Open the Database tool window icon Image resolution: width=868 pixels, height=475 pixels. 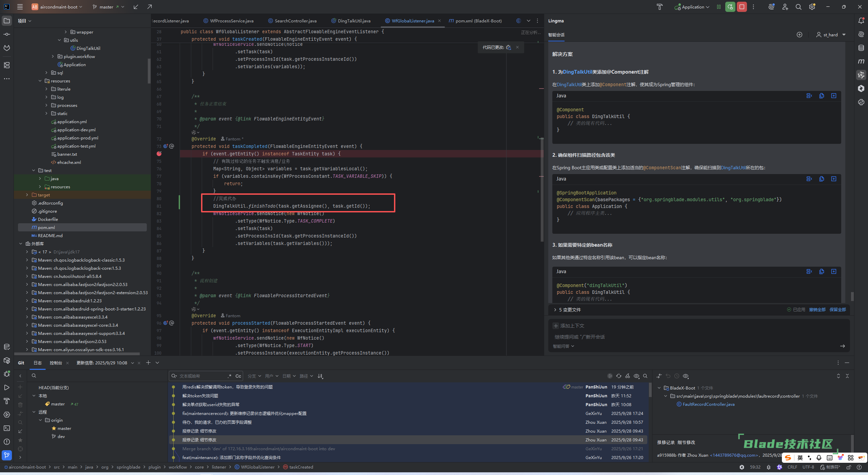click(861, 48)
